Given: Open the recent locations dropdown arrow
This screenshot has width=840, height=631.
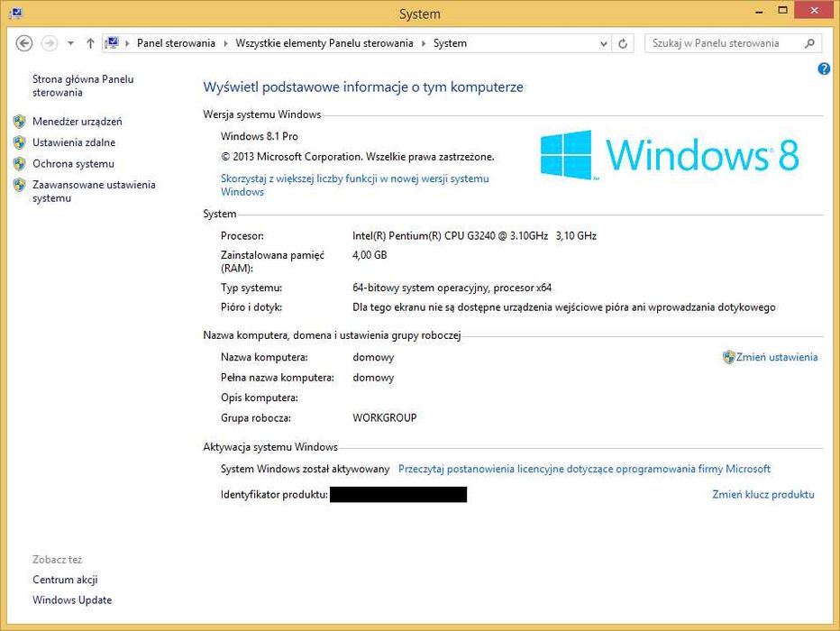Looking at the screenshot, I should pos(70,43).
